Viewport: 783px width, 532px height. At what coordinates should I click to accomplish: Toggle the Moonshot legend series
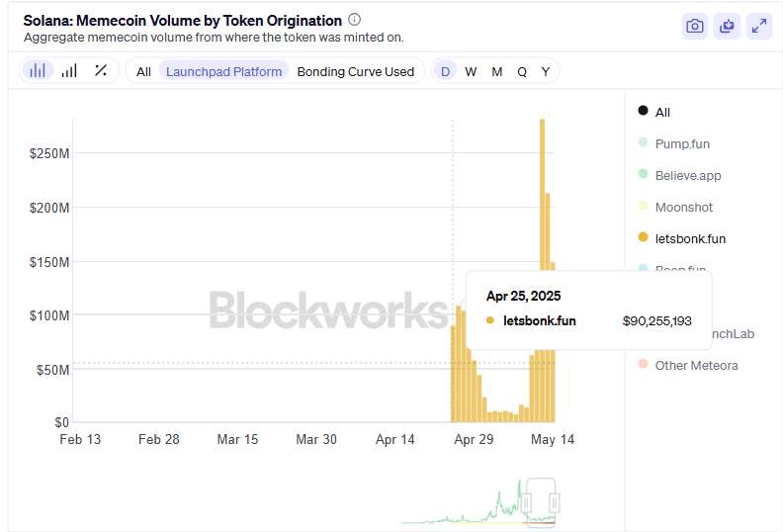click(x=683, y=208)
